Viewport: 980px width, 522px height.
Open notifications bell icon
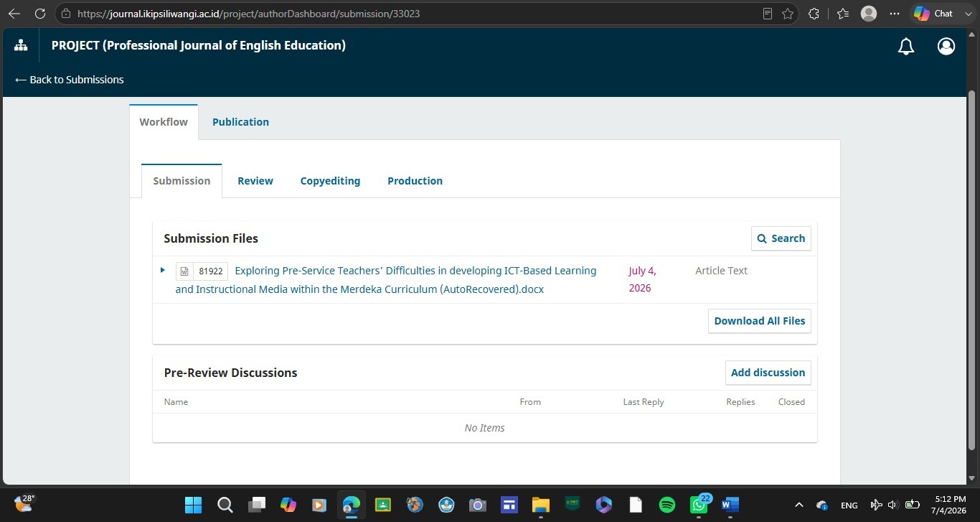tap(906, 46)
